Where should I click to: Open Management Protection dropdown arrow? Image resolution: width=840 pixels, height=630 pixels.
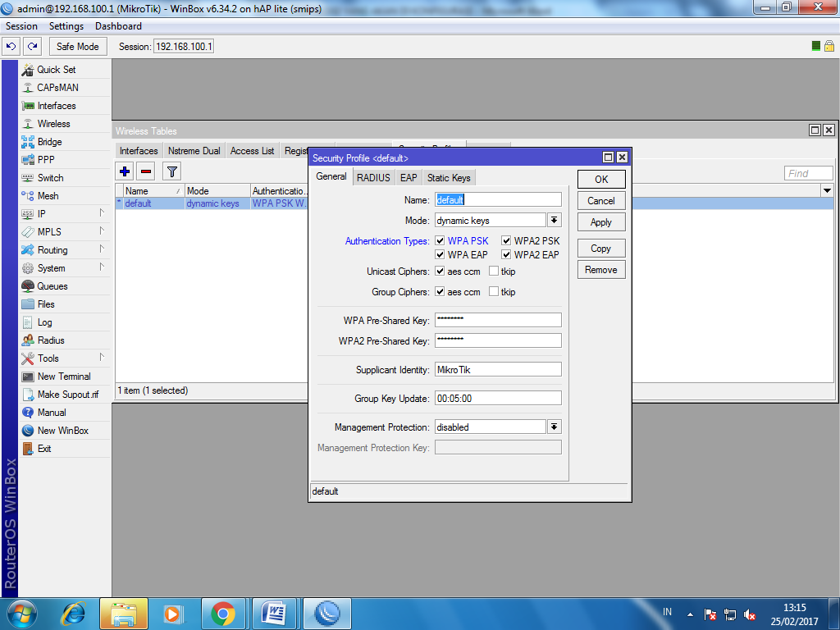click(x=555, y=427)
